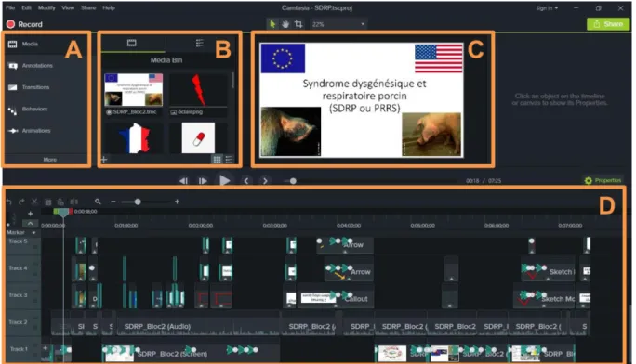Screen dimensions: 636x364
Task: Expand the More tools button
Action: [x=50, y=160]
